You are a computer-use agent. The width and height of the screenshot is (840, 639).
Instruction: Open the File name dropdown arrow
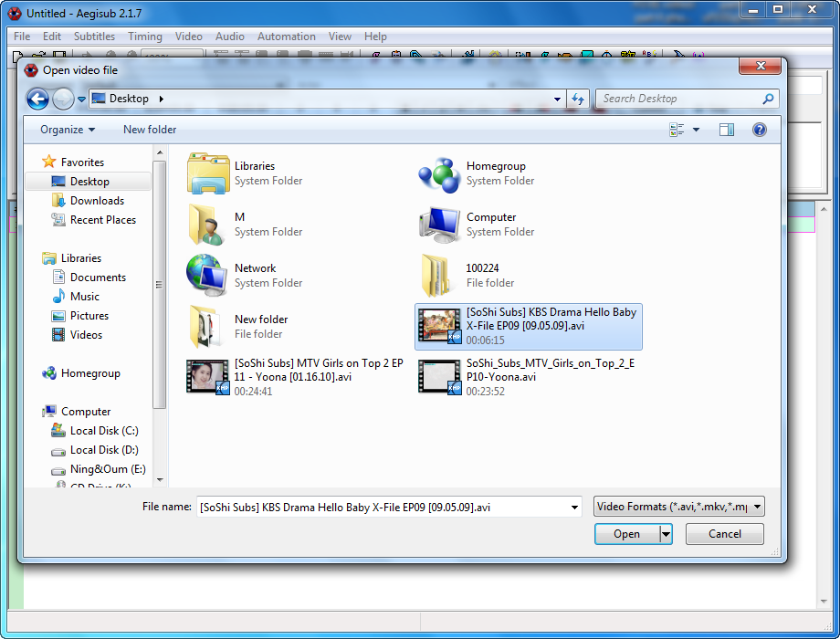tap(574, 508)
